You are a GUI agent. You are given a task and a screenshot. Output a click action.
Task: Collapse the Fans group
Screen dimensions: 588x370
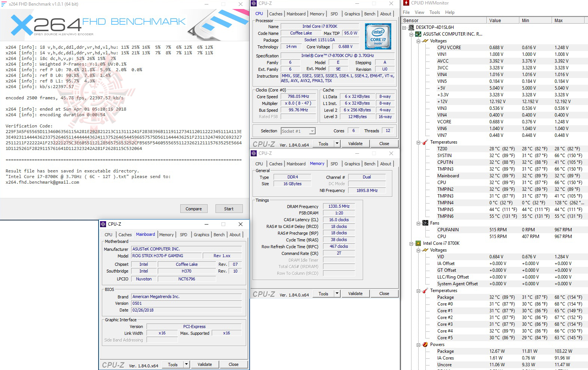pyautogui.click(x=418, y=223)
